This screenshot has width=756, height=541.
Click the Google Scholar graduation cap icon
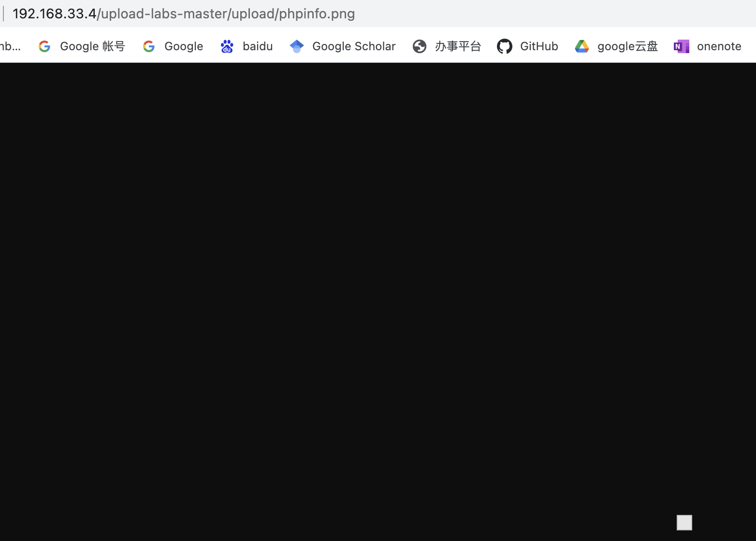coord(297,46)
